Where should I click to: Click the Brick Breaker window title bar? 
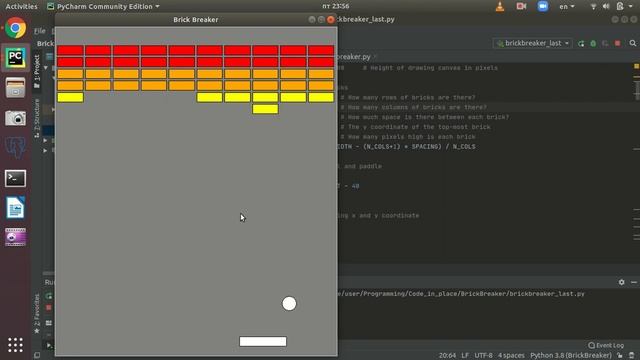tap(196, 20)
